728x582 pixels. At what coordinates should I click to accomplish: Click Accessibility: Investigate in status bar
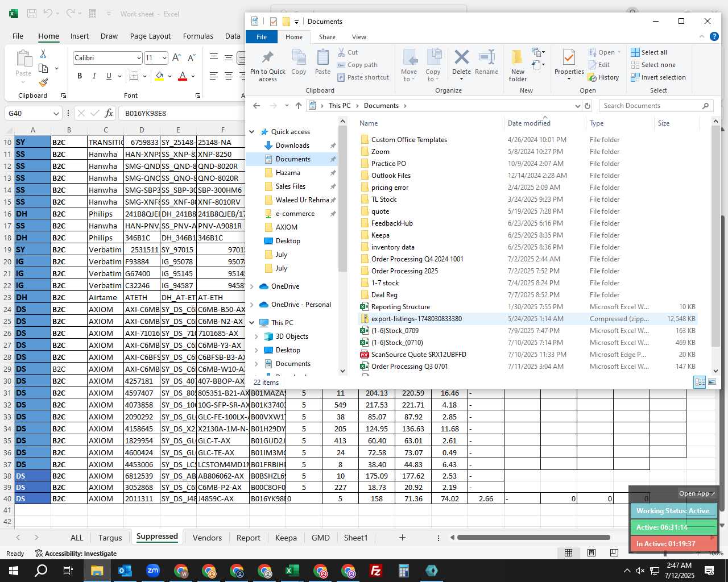[x=76, y=554]
